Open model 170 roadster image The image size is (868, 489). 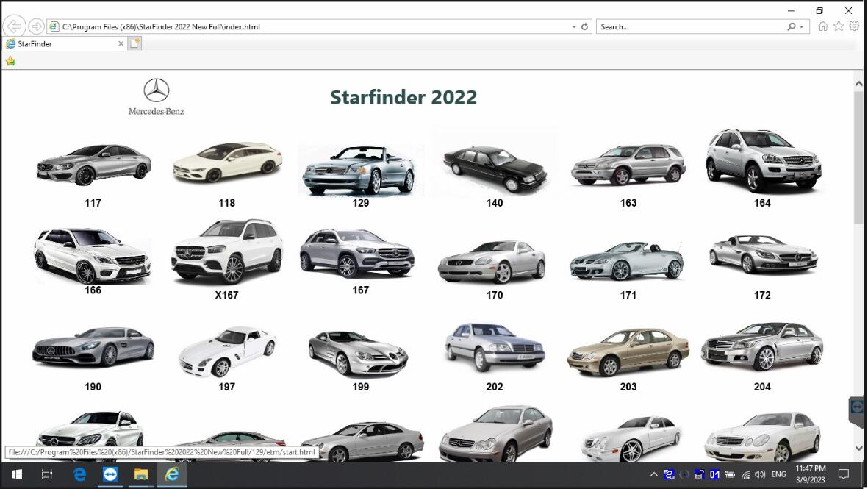coord(492,261)
